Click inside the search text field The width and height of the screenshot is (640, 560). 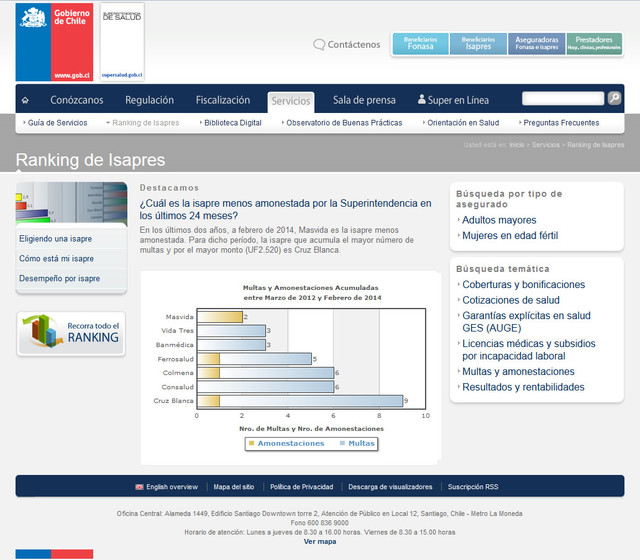[563, 98]
